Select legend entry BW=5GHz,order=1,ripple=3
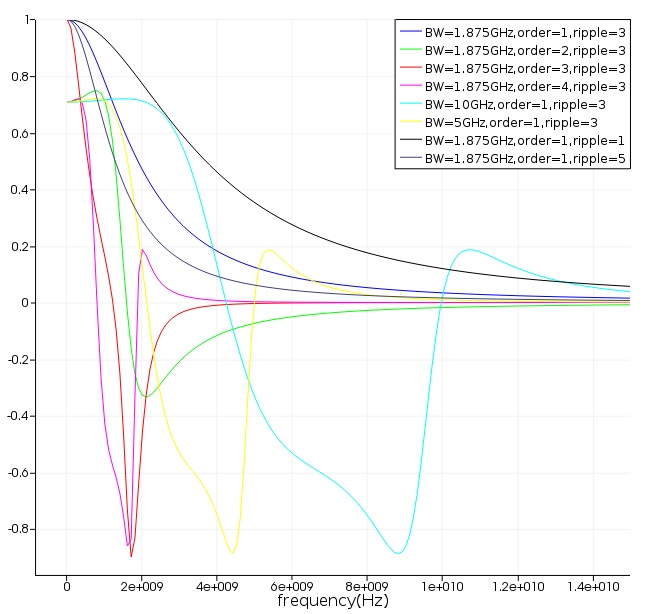 pyautogui.click(x=510, y=123)
